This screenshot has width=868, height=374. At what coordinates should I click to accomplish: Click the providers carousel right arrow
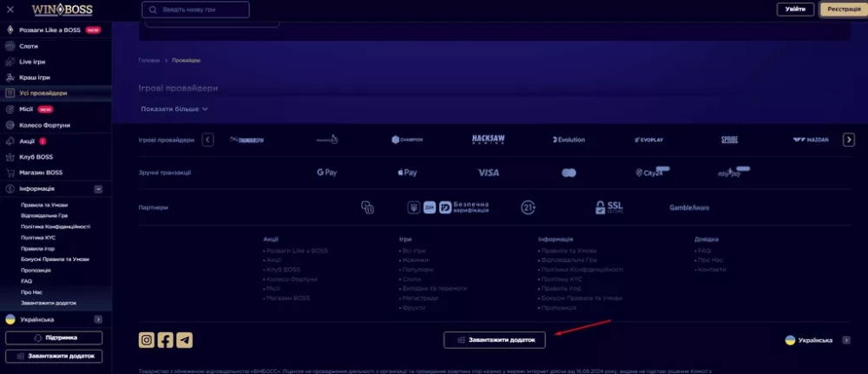click(849, 140)
